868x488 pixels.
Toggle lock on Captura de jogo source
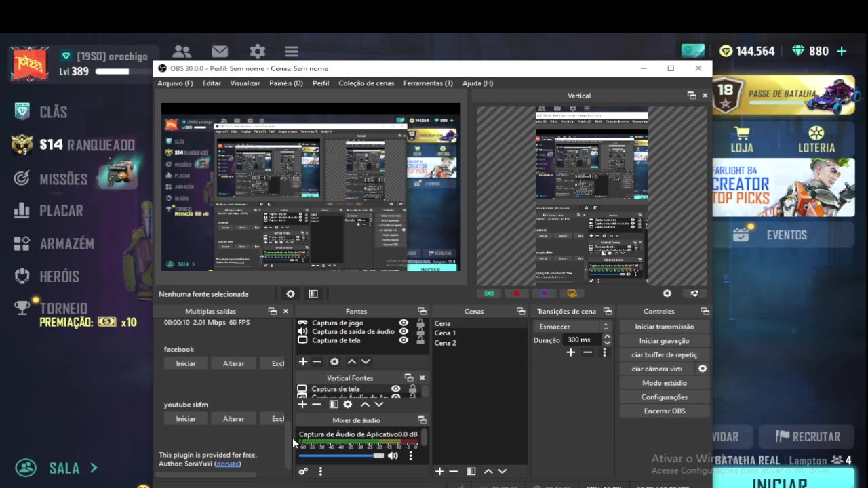pos(420,323)
